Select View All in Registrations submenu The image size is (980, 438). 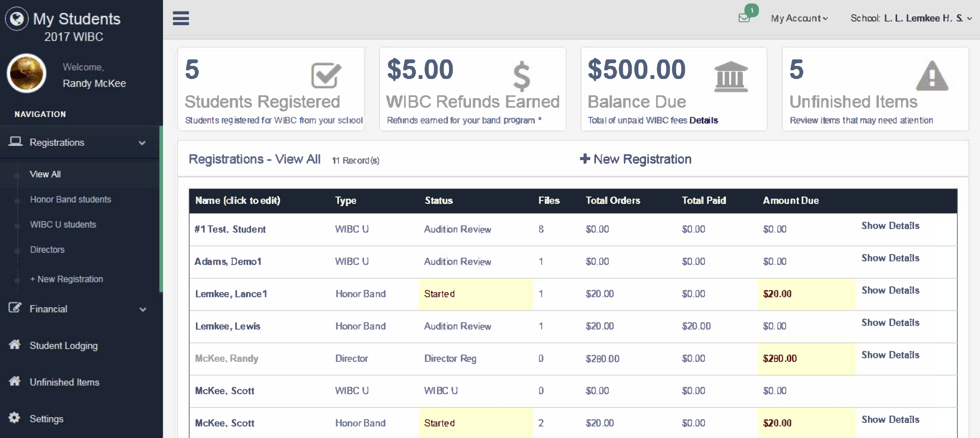pos(45,174)
